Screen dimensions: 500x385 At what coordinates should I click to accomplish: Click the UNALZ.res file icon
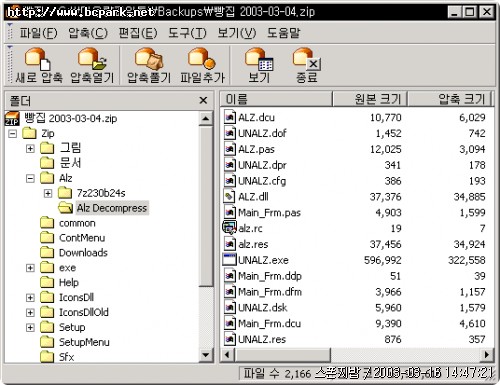(230, 339)
